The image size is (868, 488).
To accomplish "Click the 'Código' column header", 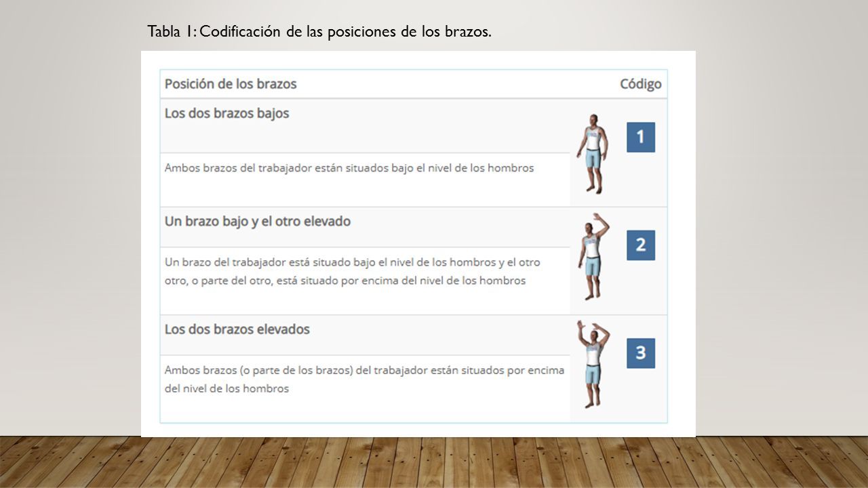I will click(640, 84).
